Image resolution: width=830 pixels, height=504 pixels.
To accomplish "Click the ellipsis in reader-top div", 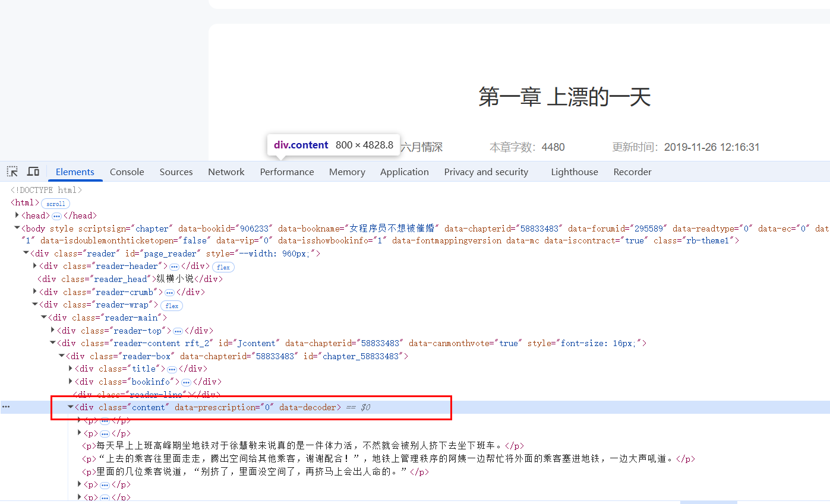I will pos(178,331).
